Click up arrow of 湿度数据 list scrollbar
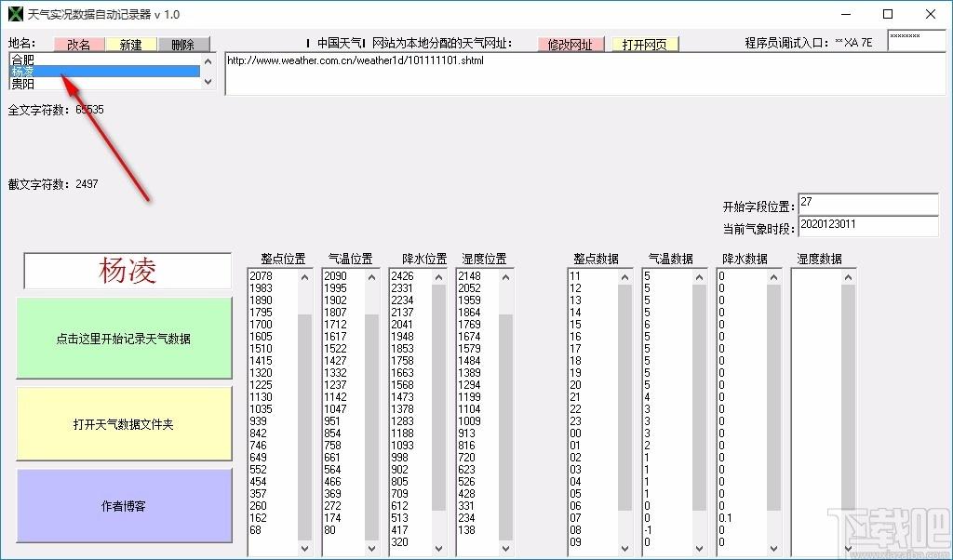Image resolution: width=953 pixels, height=560 pixels. pos(849,277)
